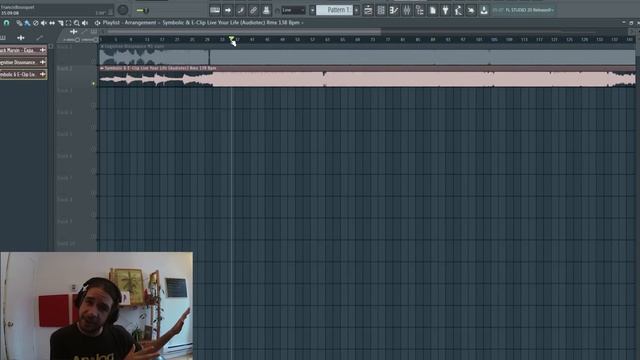Click the Symbolic & E-Clip pink audio clip
This screenshot has height=360, width=640.
(367, 76)
